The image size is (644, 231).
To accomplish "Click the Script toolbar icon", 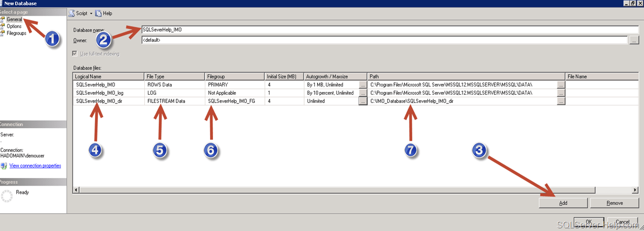I will coord(79,13).
